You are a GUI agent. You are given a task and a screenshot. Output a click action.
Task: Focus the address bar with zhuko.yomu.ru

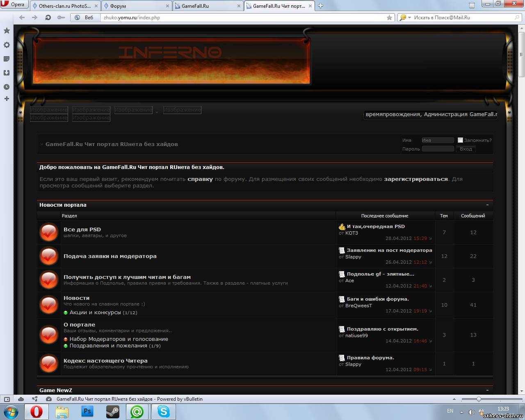(x=244, y=18)
